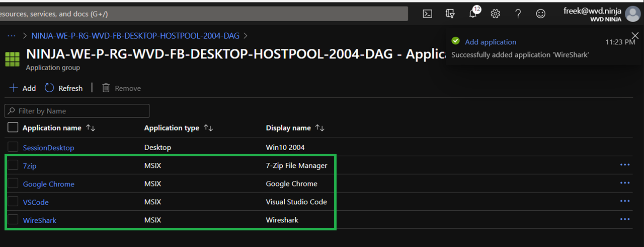Open the Google Chrome application link
The height and width of the screenshot is (247, 644).
coord(48,184)
